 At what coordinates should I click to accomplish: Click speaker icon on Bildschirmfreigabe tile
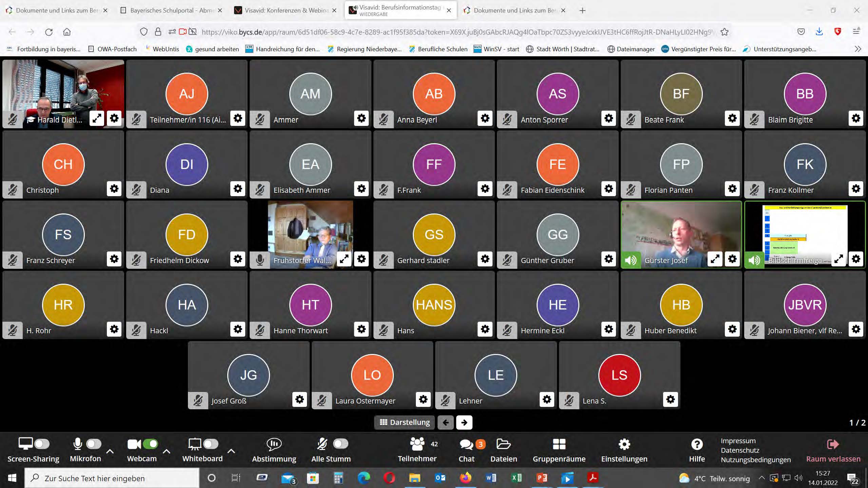(x=754, y=260)
